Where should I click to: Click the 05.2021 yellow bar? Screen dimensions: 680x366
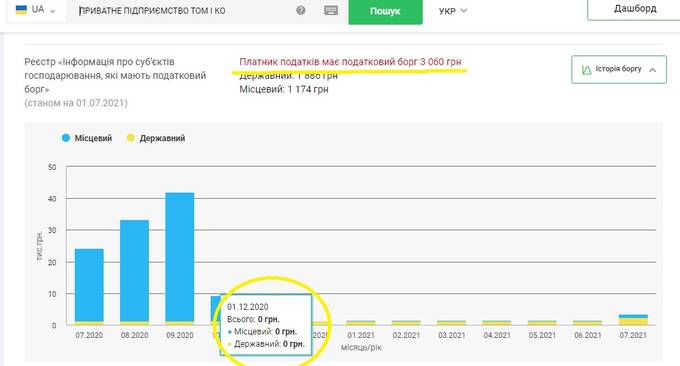(542, 323)
